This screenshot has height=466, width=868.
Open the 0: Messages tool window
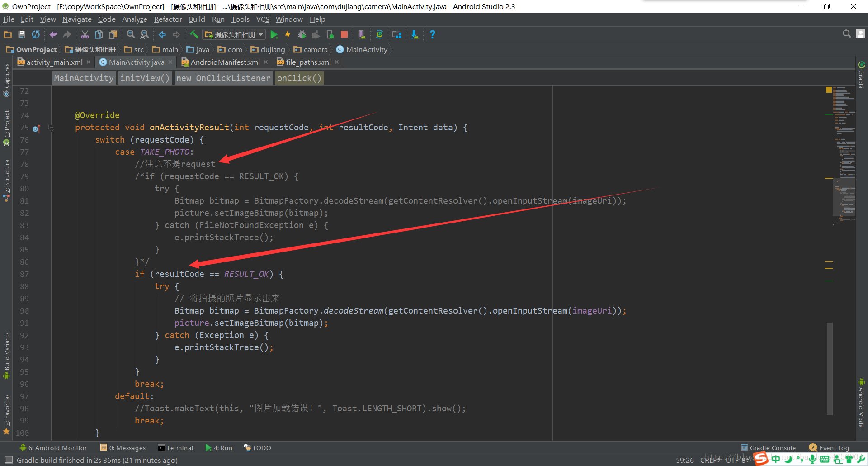pyautogui.click(x=123, y=448)
